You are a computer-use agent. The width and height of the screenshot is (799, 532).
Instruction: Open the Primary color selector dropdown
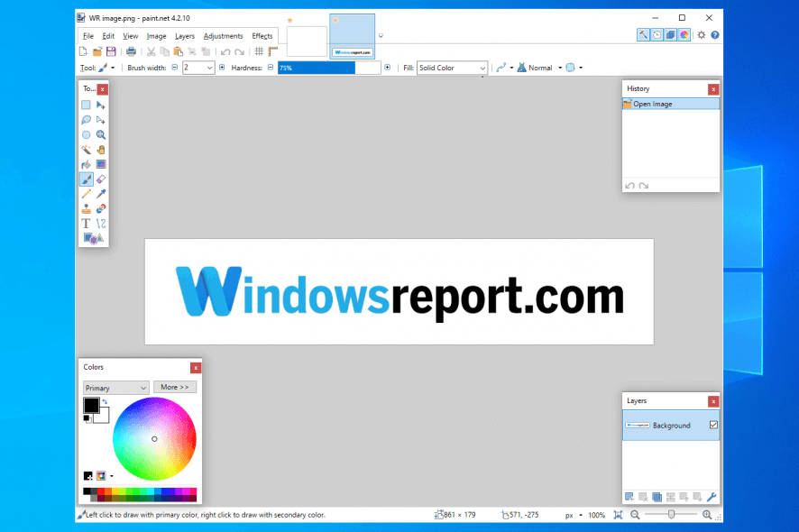[115, 388]
